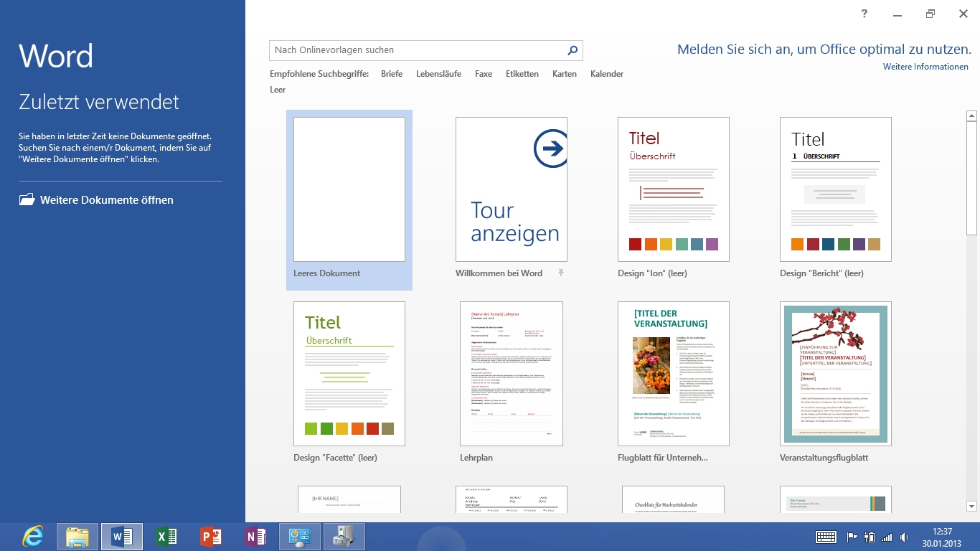Click into the "Nach Onlinevorlagen suchen" field

pyautogui.click(x=416, y=50)
